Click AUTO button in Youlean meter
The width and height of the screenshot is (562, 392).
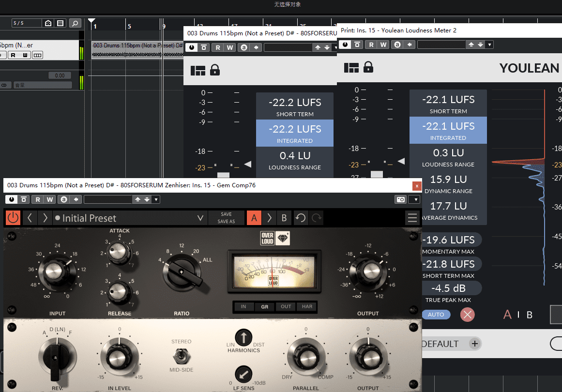click(x=436, y=315)
